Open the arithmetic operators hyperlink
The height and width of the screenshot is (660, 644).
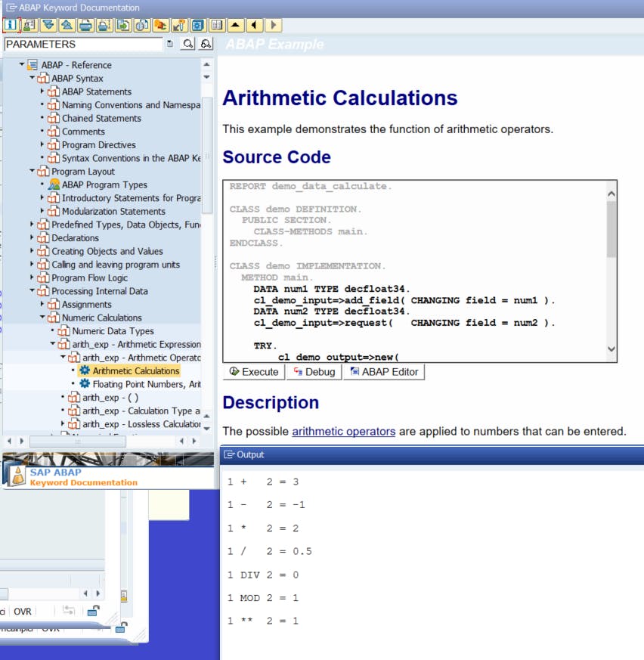click(343, 431)
